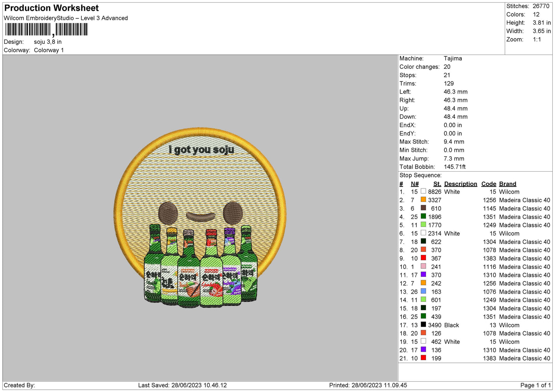Screen dimensions: 555x392
Task: Click the 'Description' column header
Action: tap(461, 184)
